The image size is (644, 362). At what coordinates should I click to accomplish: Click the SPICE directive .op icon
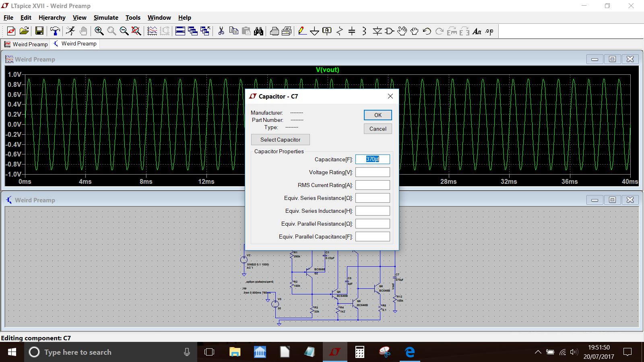489,31
